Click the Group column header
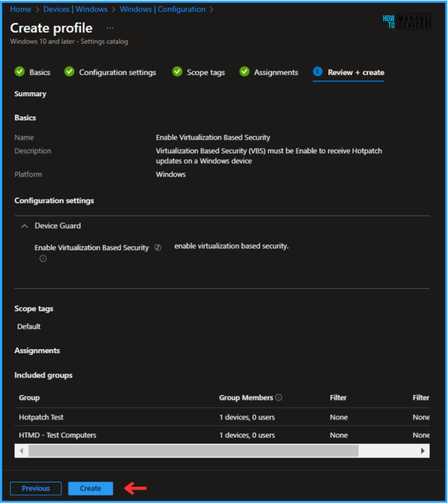The height and width of the screenshot is (503, 448). [29, 397]
